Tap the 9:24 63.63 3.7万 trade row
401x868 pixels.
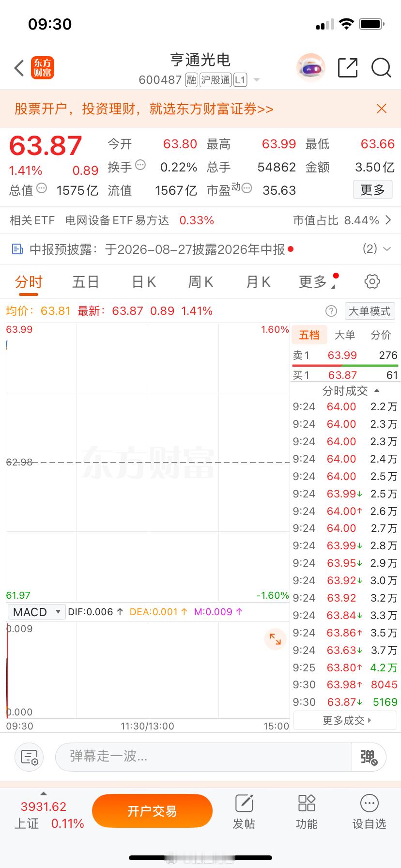345,650
